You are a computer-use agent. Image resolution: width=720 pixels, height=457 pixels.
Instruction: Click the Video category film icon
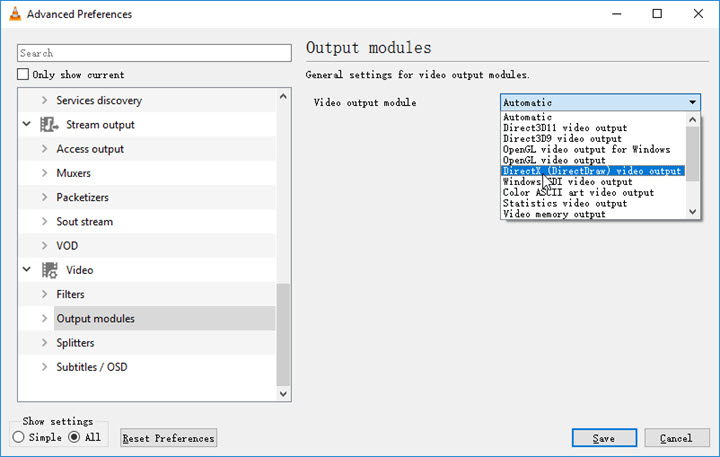coord(50,270)
